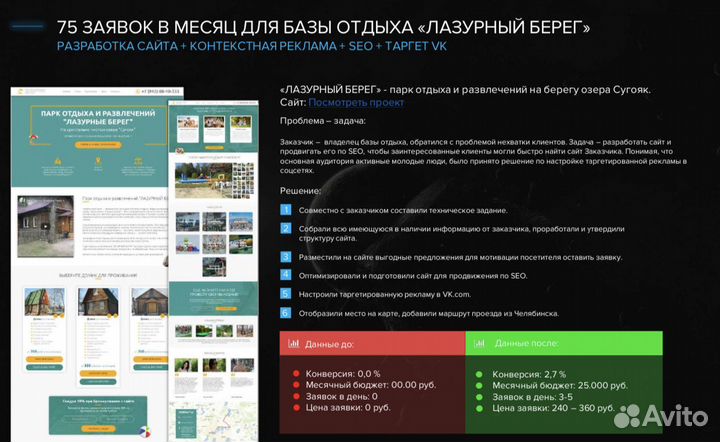Click the number 5 step icon

pyautogui.click(x=286, y=294)
